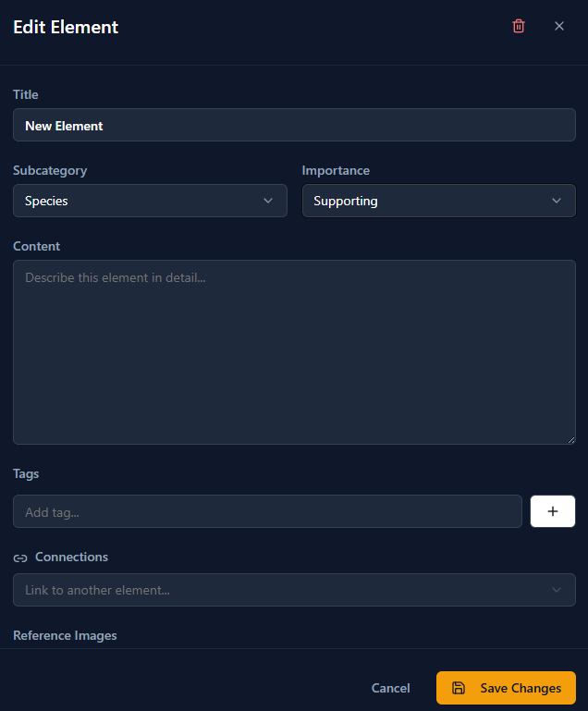Click the Add tag input field
Screen dimensions: 588x711
click(267, 511)
